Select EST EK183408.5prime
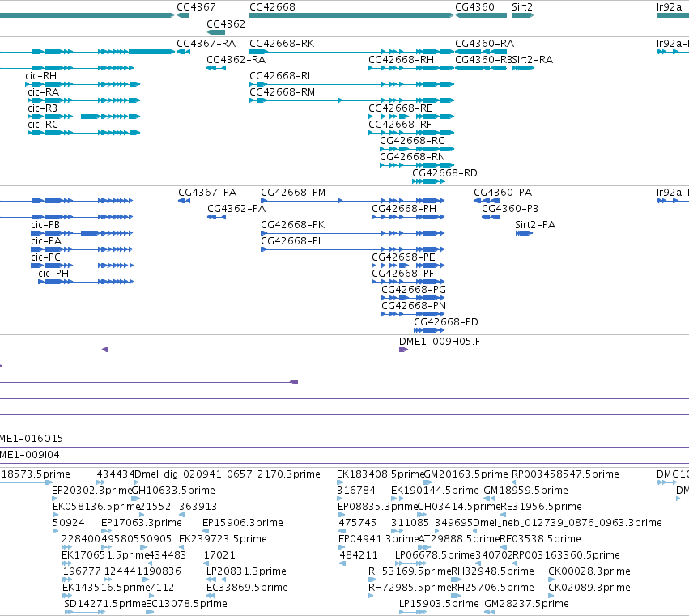This screenshot has width=689, height=616. pyautogui.click(x=380, y=474)
